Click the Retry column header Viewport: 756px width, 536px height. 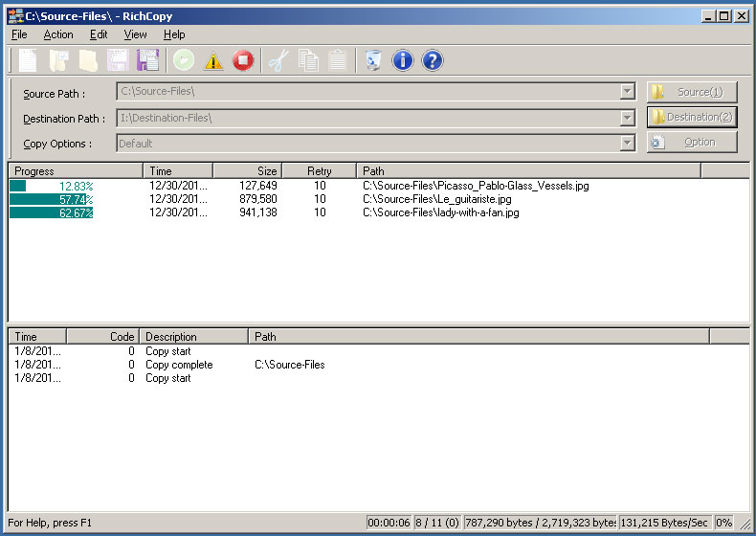320,170
